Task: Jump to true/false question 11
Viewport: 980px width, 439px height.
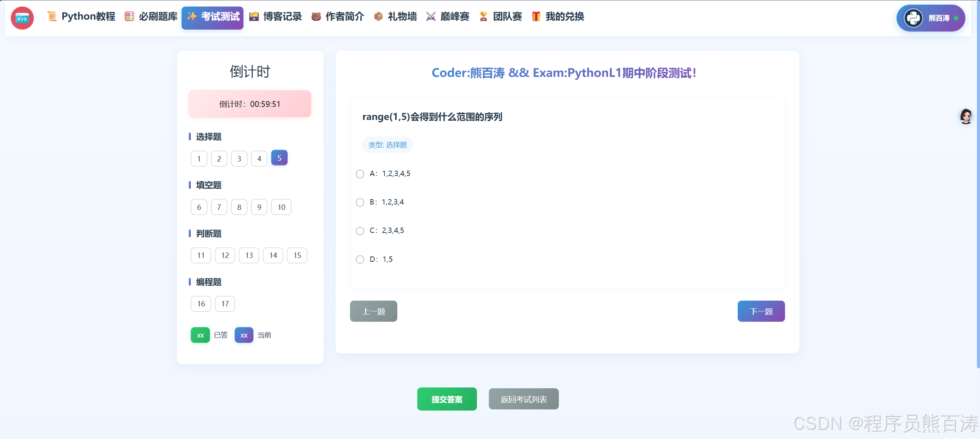Action: (201, 255)
